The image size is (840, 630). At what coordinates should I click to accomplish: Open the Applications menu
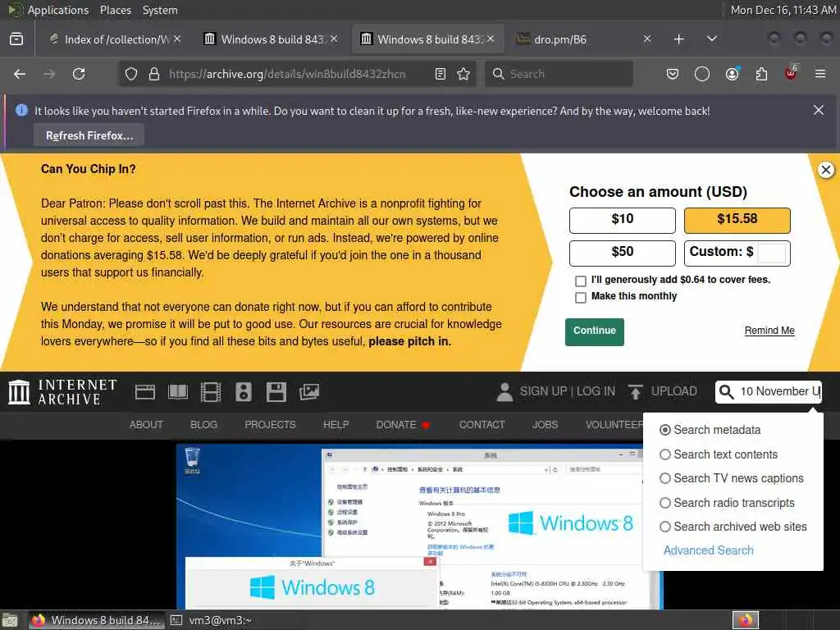[58, 10]
